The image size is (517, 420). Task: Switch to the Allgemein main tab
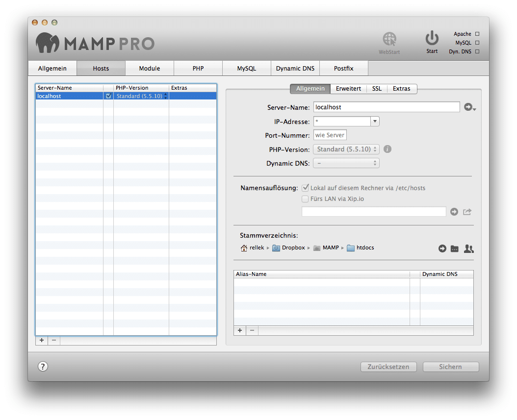pos(52,68)
